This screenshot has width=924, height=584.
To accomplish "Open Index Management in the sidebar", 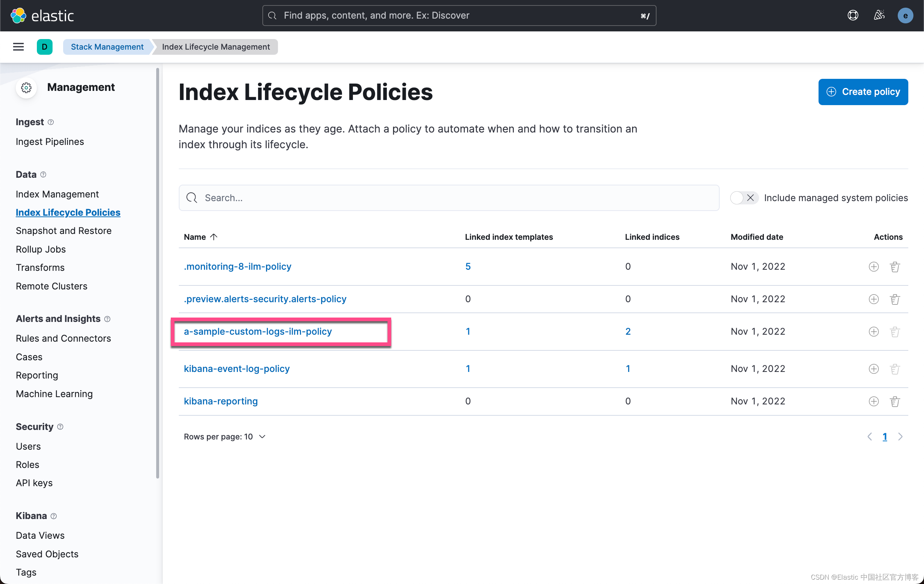I will pyautogui.click(x=57, y=194).
